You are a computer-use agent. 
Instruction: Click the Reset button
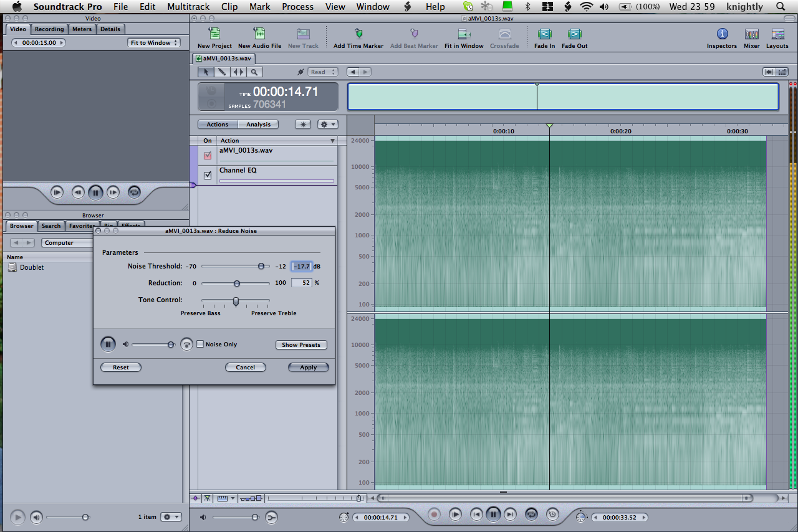point(121,368)
